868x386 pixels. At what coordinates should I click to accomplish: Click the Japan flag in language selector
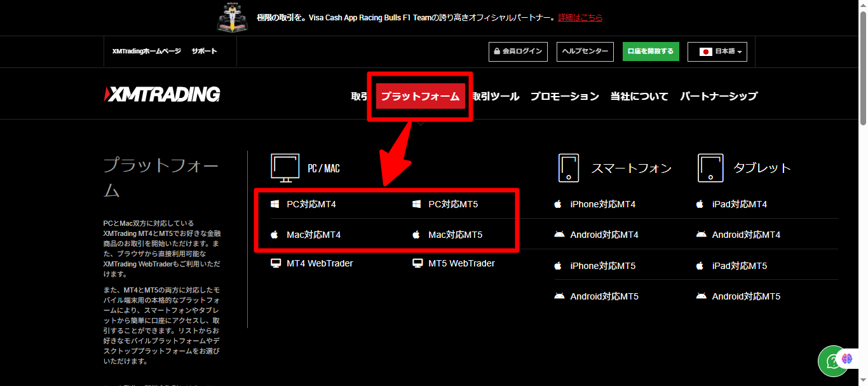[x=707, y=52]
